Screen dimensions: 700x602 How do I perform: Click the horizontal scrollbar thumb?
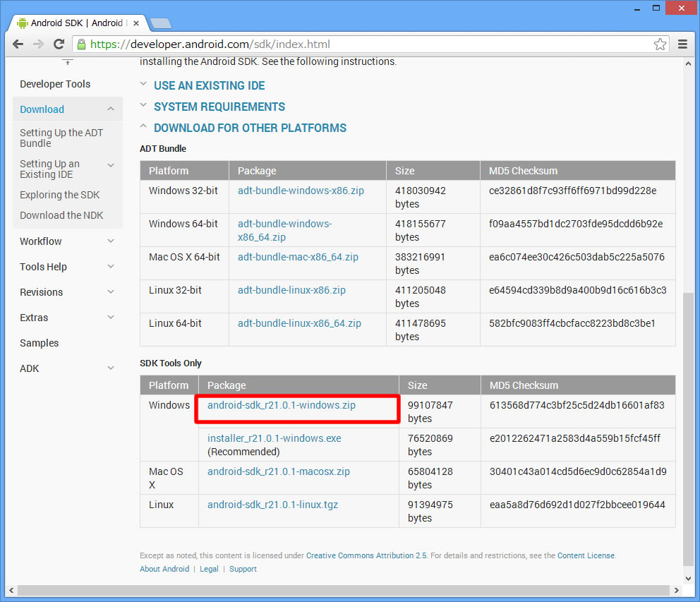(344, 591)
